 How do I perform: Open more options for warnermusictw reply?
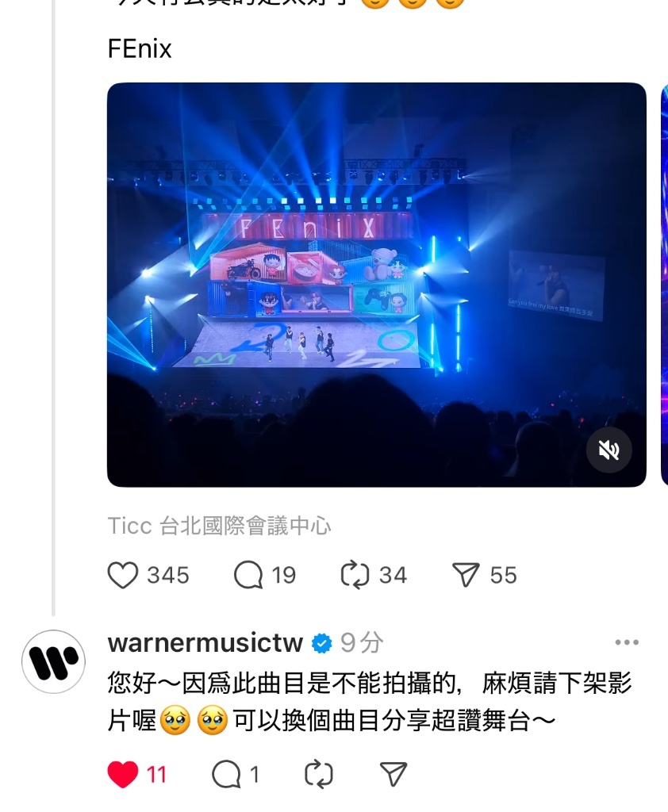(x=627, y=642)
